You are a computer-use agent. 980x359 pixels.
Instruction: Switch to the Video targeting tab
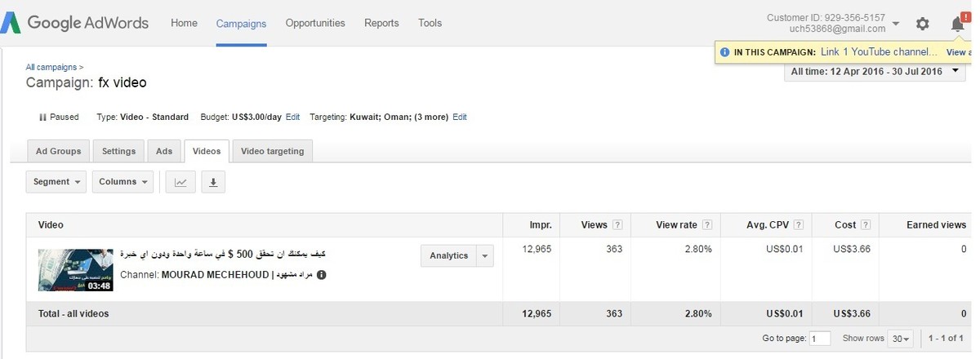pyautogui.click(x=273, y=151)
